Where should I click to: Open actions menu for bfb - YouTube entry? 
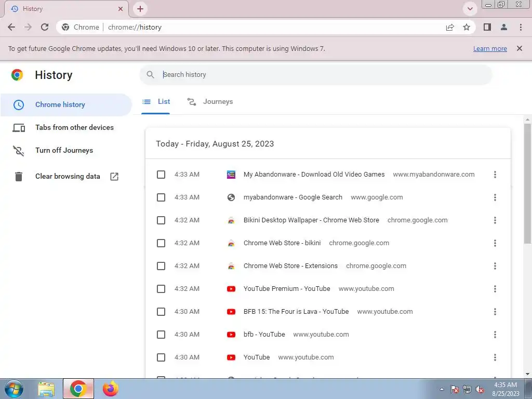495,335
